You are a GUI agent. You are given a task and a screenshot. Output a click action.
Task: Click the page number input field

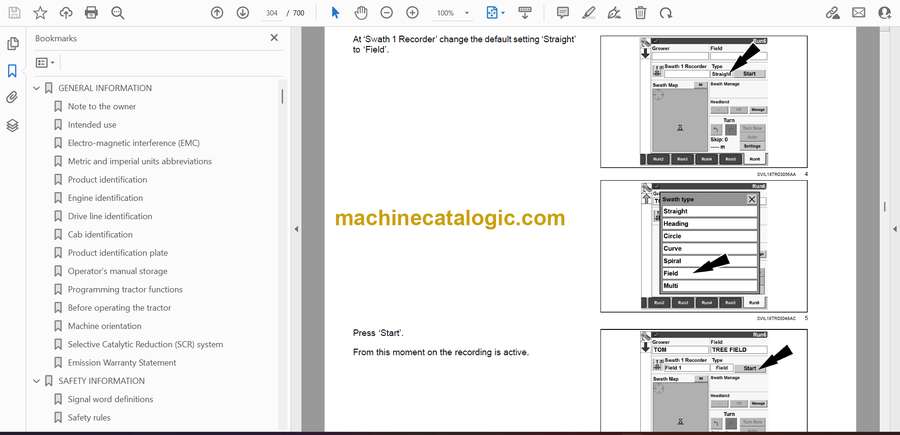(x=271, y=13)
